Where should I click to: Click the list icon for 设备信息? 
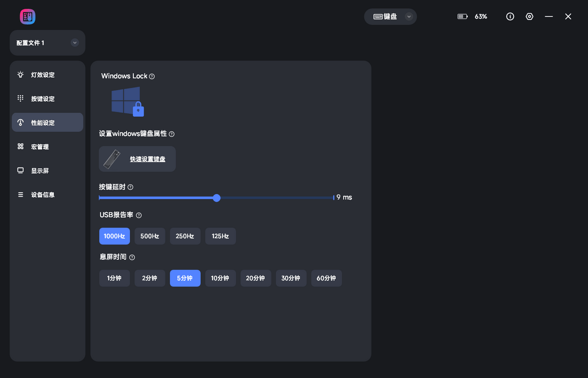click(x=21, y=195)
